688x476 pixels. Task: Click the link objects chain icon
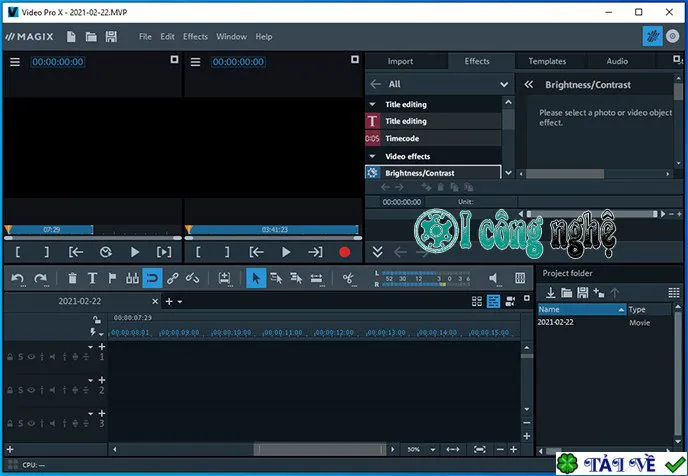coord(172,278)
